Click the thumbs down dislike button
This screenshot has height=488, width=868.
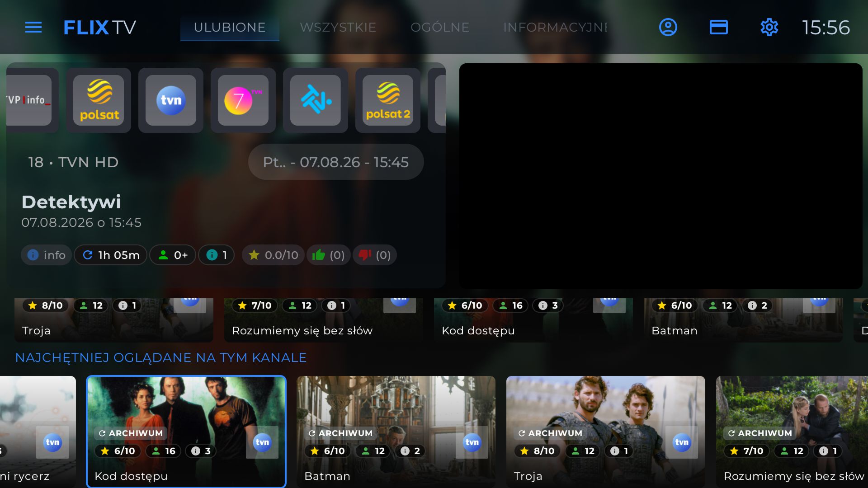[x=374, y=255]
